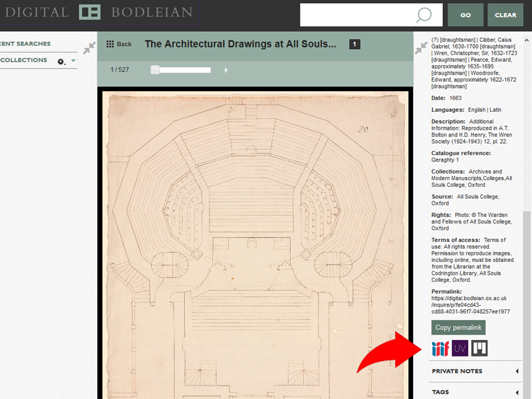Click the Date value 1663
The height and width of the screenshot is (399, 532).
[x=456, y=98]
